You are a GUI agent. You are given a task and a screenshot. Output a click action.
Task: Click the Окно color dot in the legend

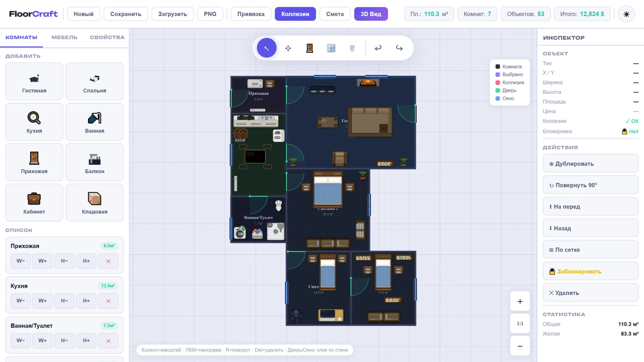[x=497, y=98]
